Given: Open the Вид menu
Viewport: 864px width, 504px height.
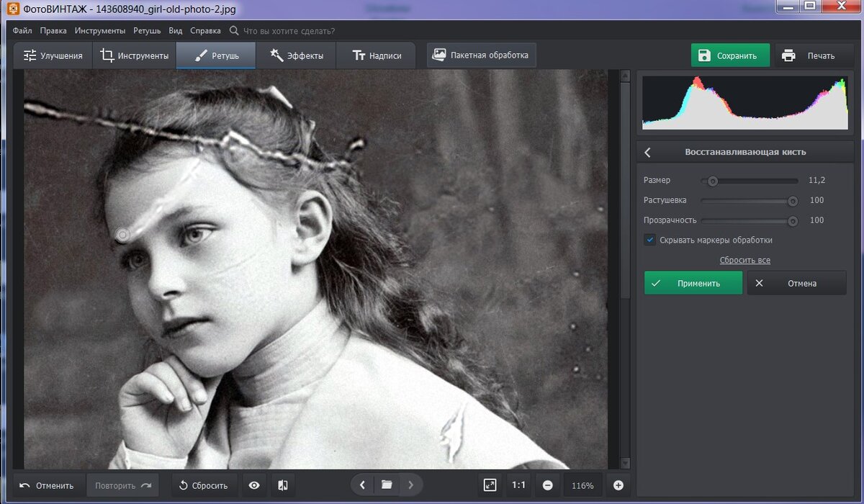Looking at the screenshot, I should coord(176,31).
